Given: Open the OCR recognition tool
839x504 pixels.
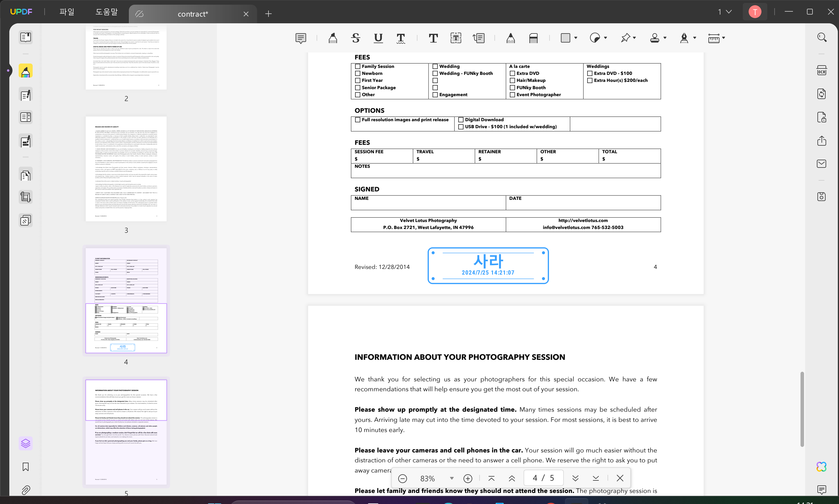Looking at the screenshot, I should [x=821, y=71].
